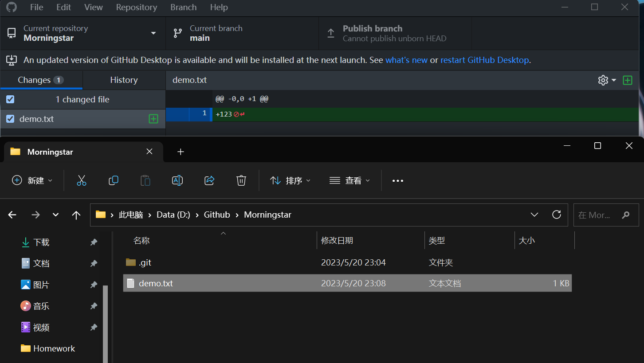This screenshot has width=644, height=363.
Task: Go forward in File Explorer
Action: (x=35, y=215)
